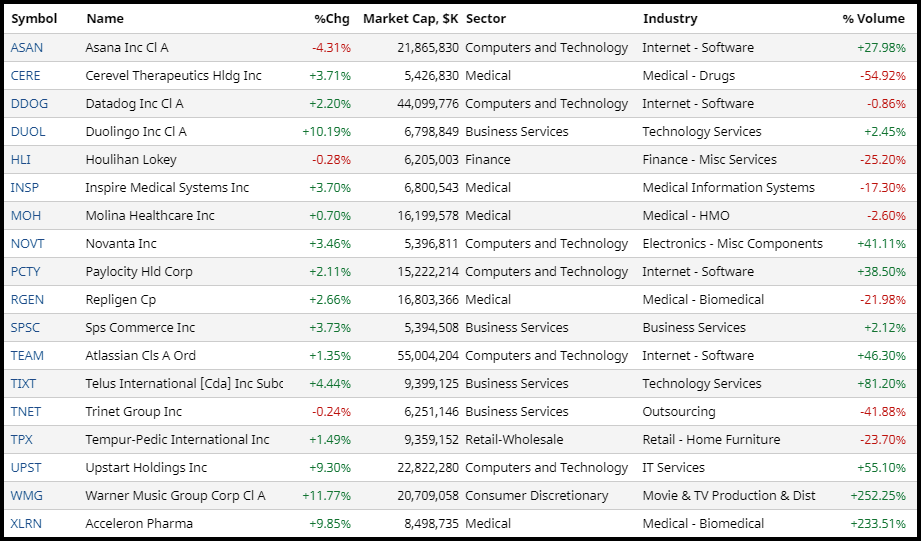Open the UPST stock link
921x541 pixels.
(26, 468)
